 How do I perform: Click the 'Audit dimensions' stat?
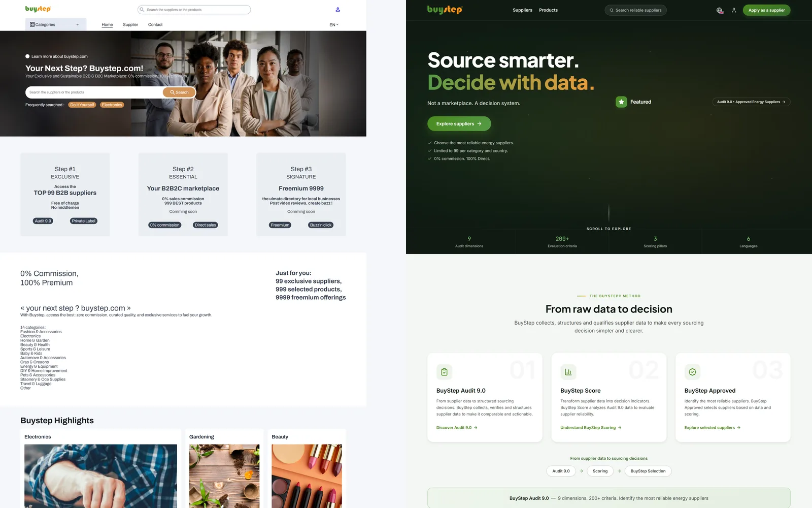point(469,242)
